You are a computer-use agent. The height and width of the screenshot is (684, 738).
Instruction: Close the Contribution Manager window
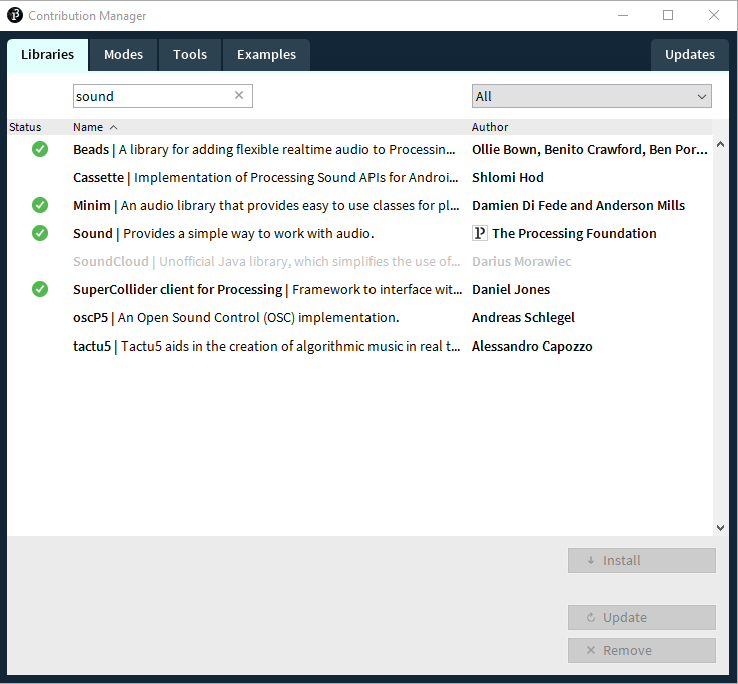(714, 15)
